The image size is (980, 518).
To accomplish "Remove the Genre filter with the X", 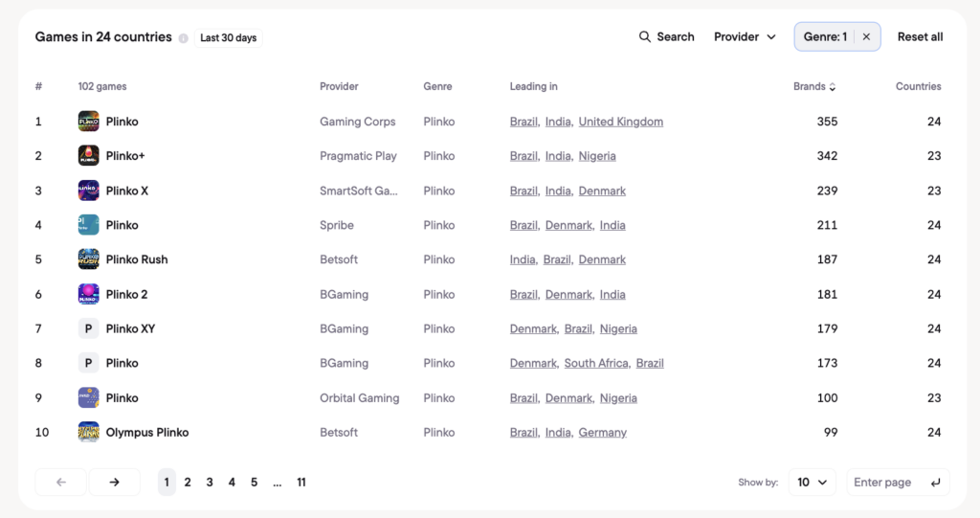I will [x=866, y=37].
